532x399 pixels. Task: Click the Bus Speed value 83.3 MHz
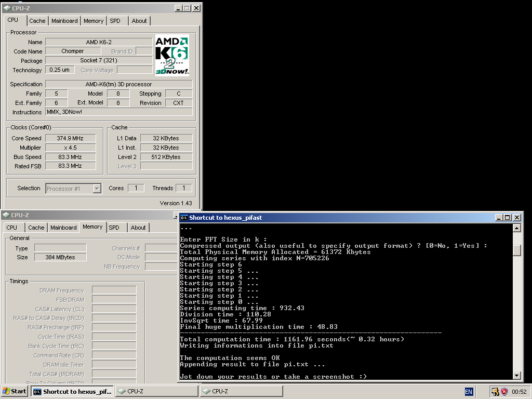coord(70,157)
